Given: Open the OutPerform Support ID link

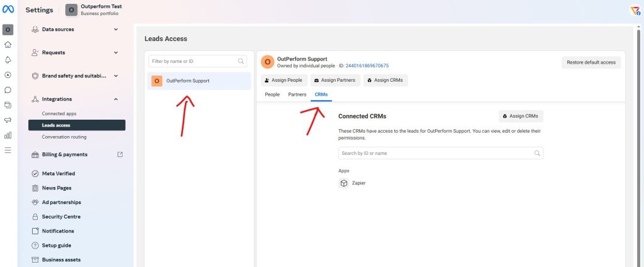Looking at the screenshot, I should 367,65.
